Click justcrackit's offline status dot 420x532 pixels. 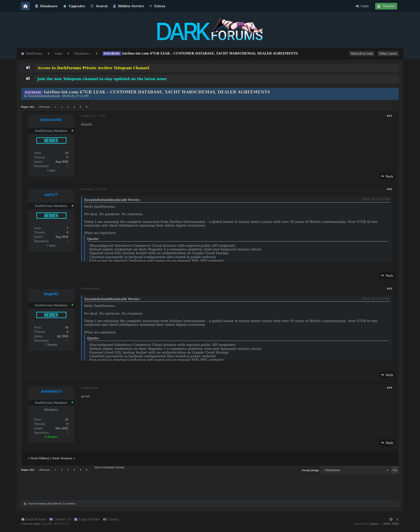tap(72, 131)
